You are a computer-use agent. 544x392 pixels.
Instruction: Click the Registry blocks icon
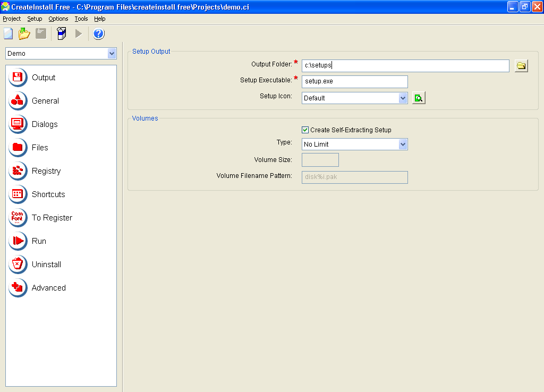click(18, 171)
